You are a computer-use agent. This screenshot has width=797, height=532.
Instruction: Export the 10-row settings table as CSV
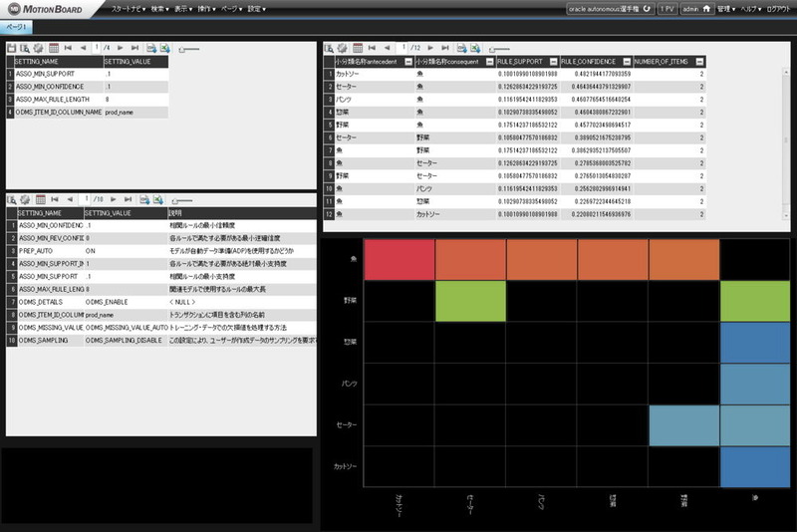click(x=144, y=199)
